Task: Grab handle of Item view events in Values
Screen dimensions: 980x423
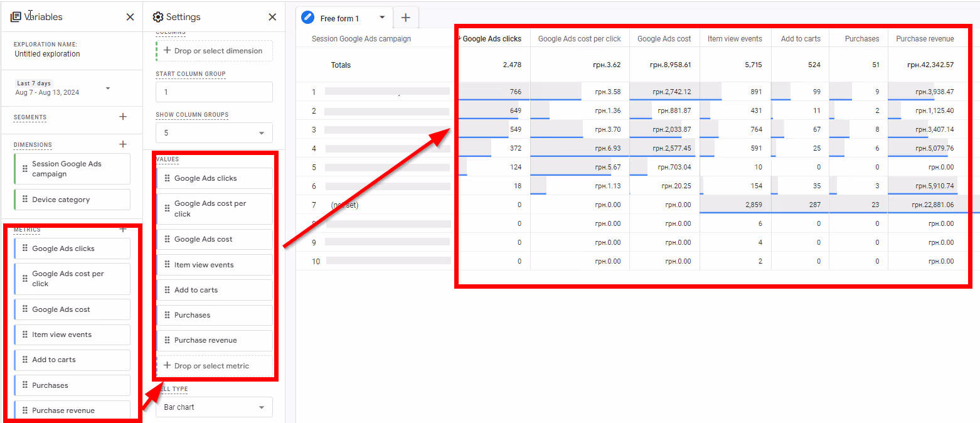Action: [167, 265]
